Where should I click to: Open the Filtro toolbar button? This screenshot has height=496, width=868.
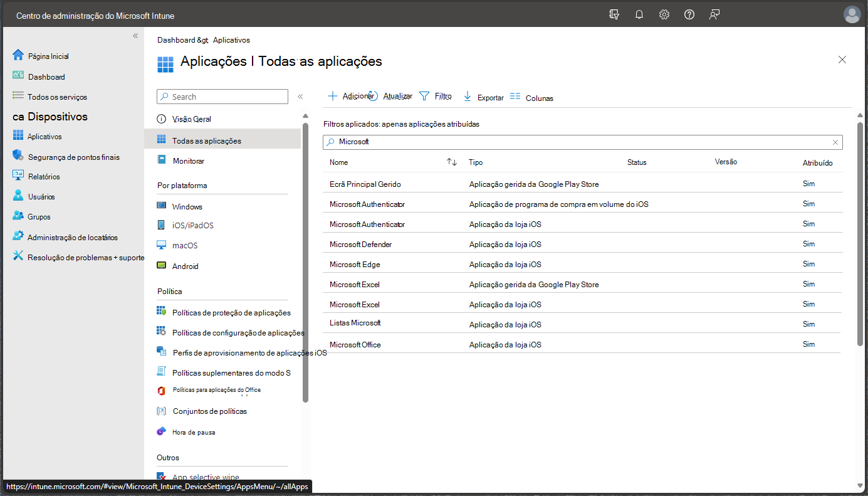click(x=436, y=96)
